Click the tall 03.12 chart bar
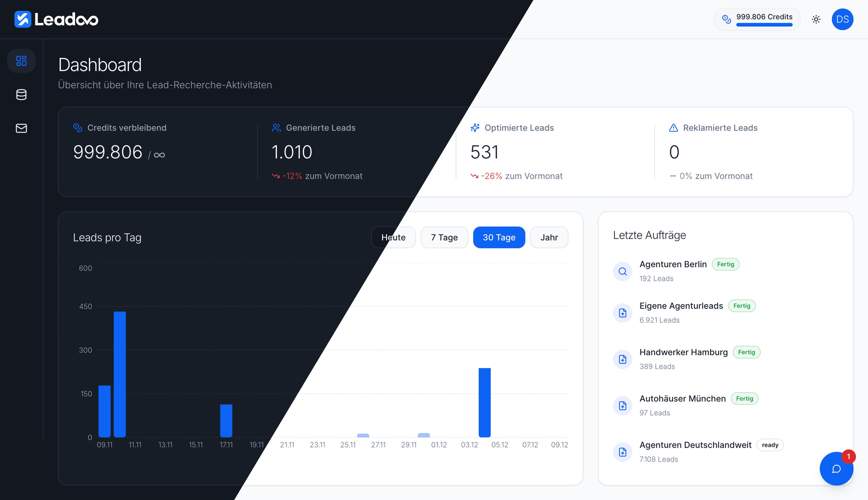Screen dimensions: 868x500 pos(484,402)
